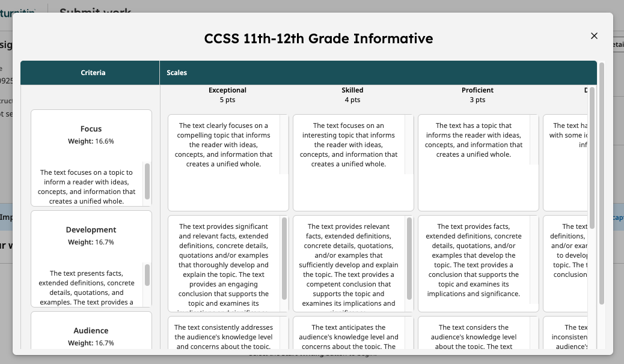
Task: Click the scrollbar in the Development criterion description
Action: point(147,275)
